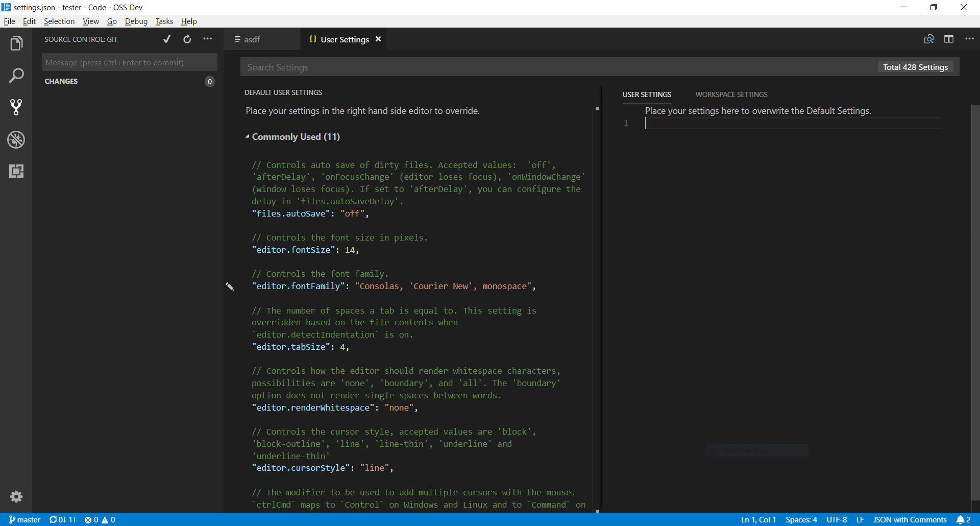Open the Extensions view icon
The image size is (980, 526).
click(x=16, y=171)
